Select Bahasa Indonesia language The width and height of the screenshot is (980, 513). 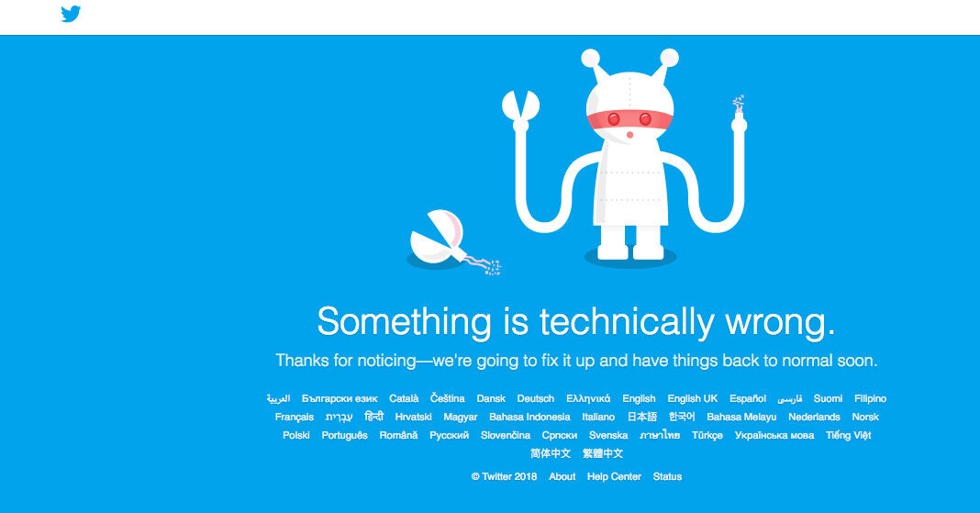click(x=529, y=417)
